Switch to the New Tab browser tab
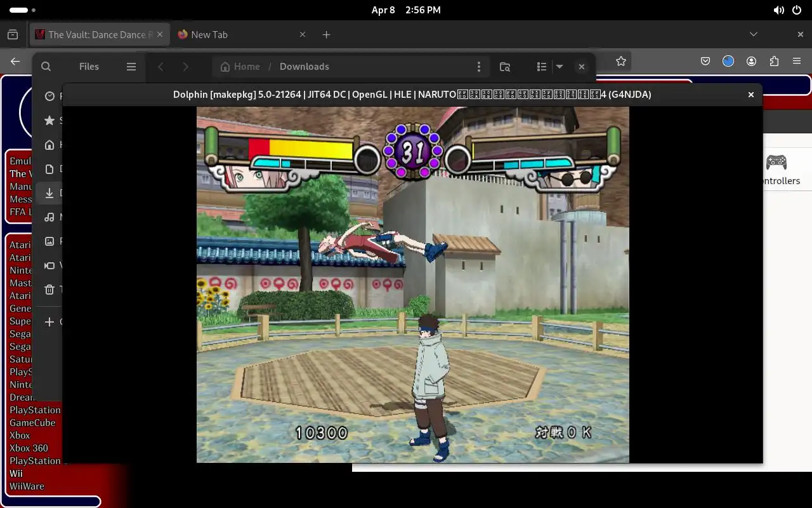Viewport: 812px width, 508px height. click(x=242, y=34)
